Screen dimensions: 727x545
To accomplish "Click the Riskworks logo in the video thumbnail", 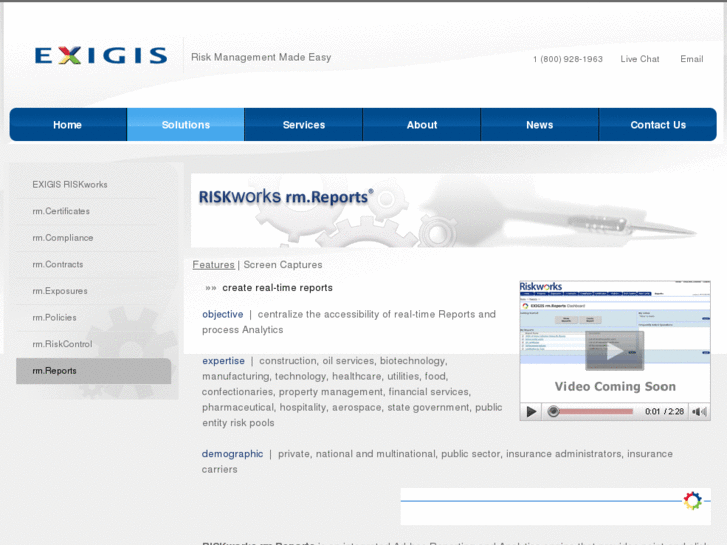I will (541, 286).
